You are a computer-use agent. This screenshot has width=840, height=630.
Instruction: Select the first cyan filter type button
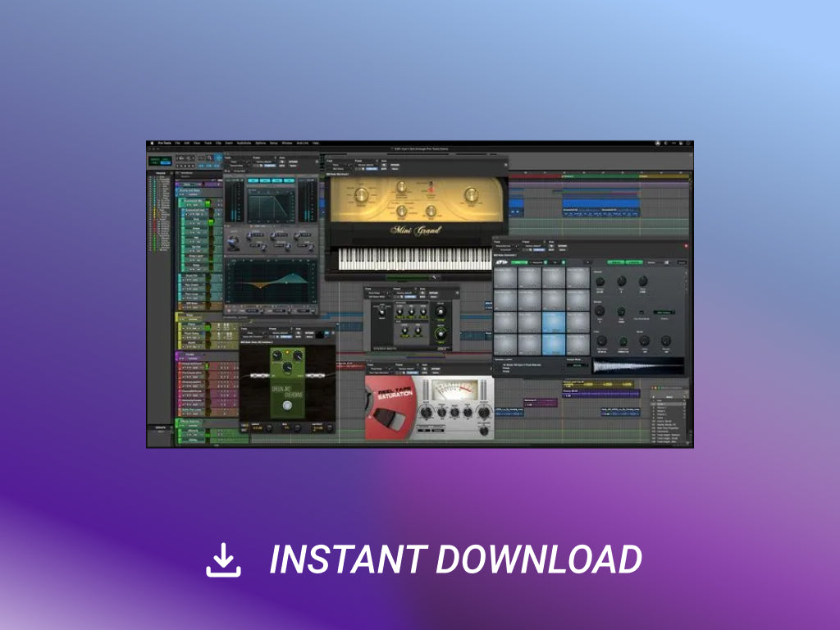tap(253, 180)
